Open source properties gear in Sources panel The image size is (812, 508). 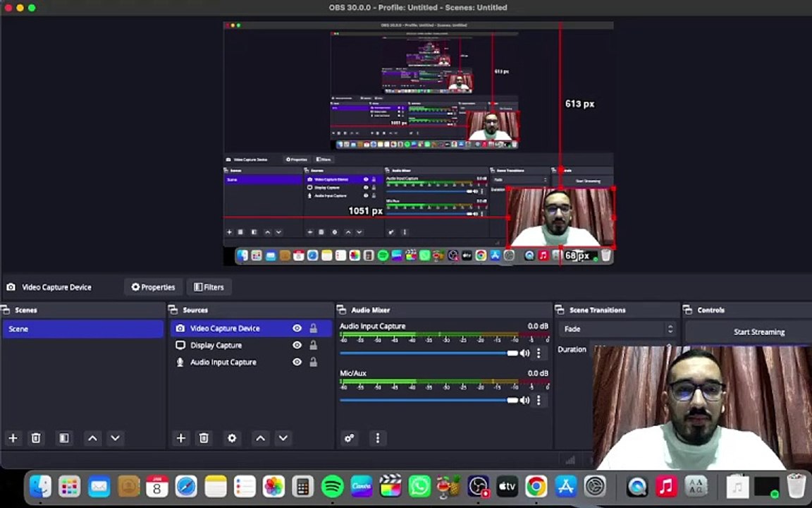(232, 438)
